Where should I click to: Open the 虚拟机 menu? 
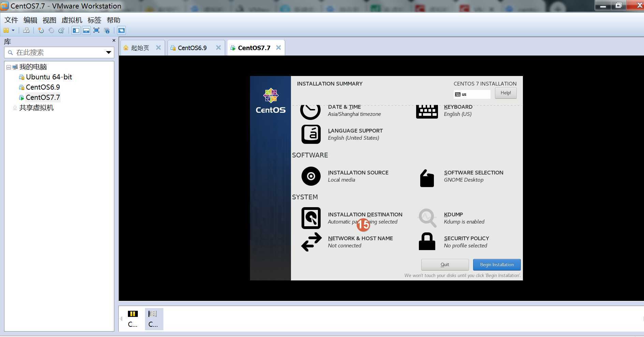pos(72,20)
